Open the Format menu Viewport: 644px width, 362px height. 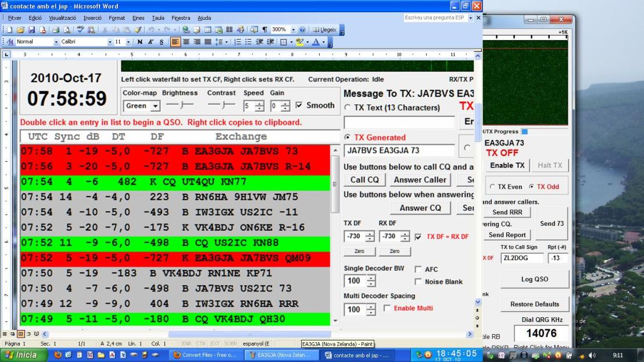(x=117, y=18)
